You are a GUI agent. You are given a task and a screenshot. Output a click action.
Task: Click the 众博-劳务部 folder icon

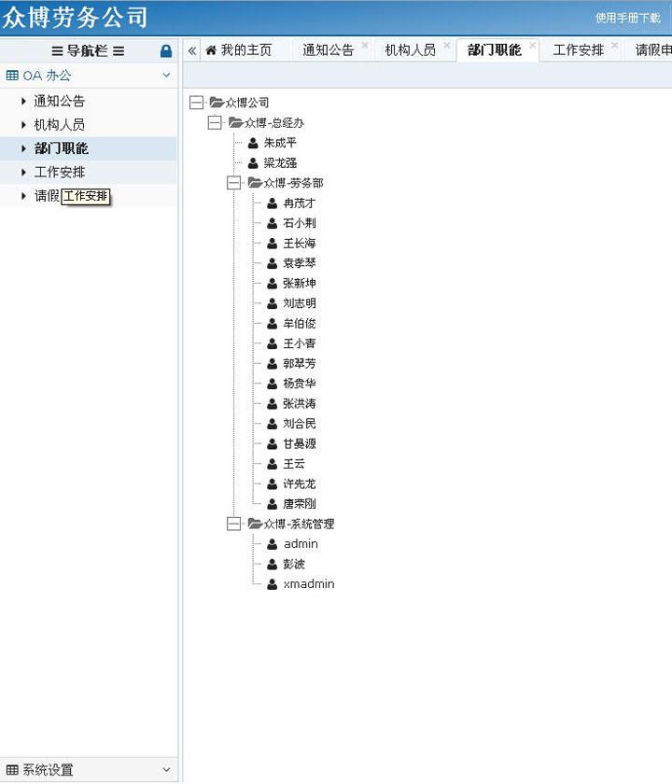click(255, 183)
